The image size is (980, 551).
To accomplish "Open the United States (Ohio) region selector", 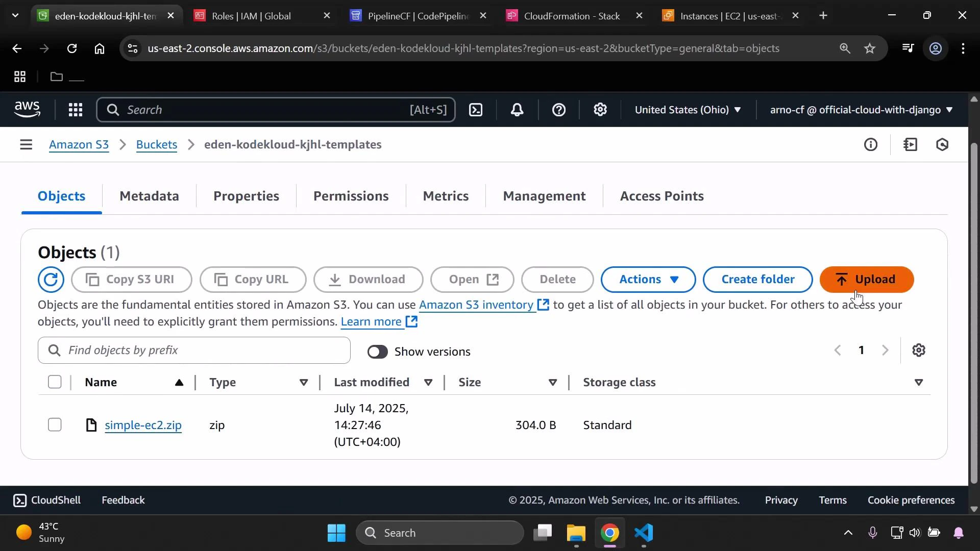I will [x=688, y=110].
